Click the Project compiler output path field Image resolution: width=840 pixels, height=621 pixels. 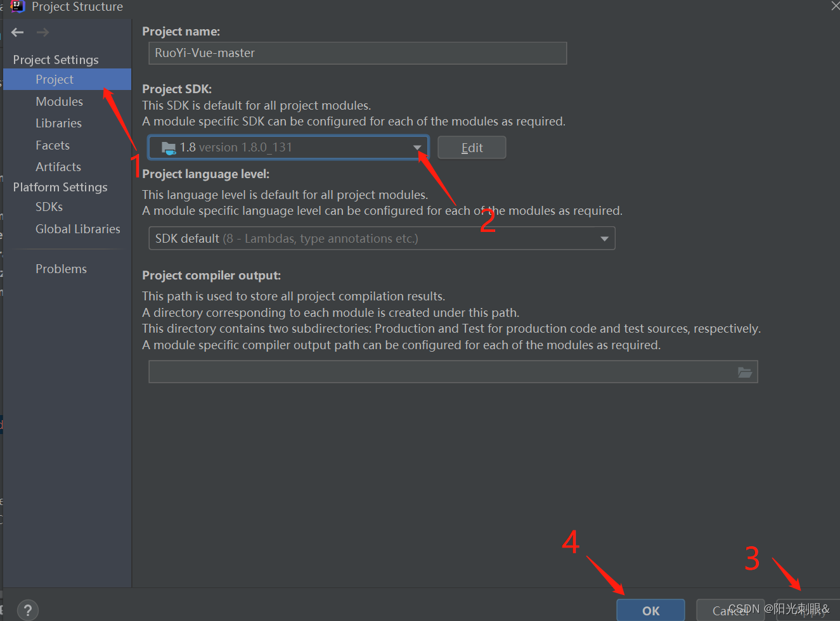click(x=453, y=372)
